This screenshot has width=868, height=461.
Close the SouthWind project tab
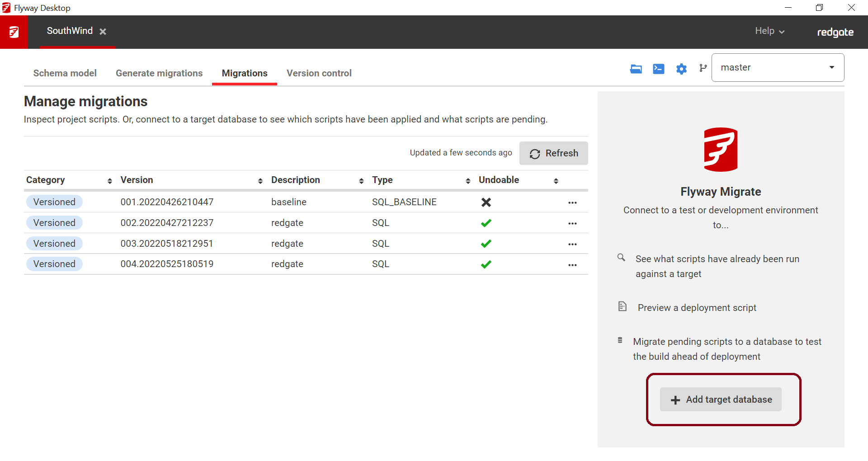tap(103, 32)
